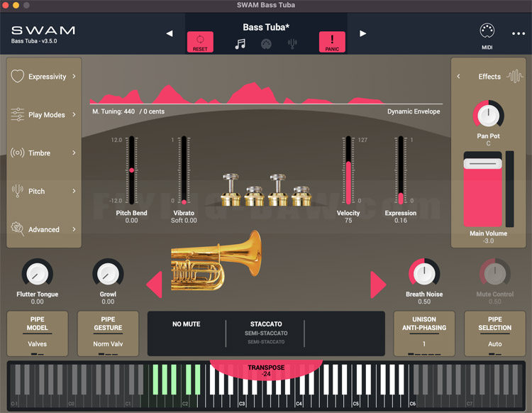Click the Breath Noise knob
Image resolution: width=532 pixels, height=413 pixels.
coord(424,273)
